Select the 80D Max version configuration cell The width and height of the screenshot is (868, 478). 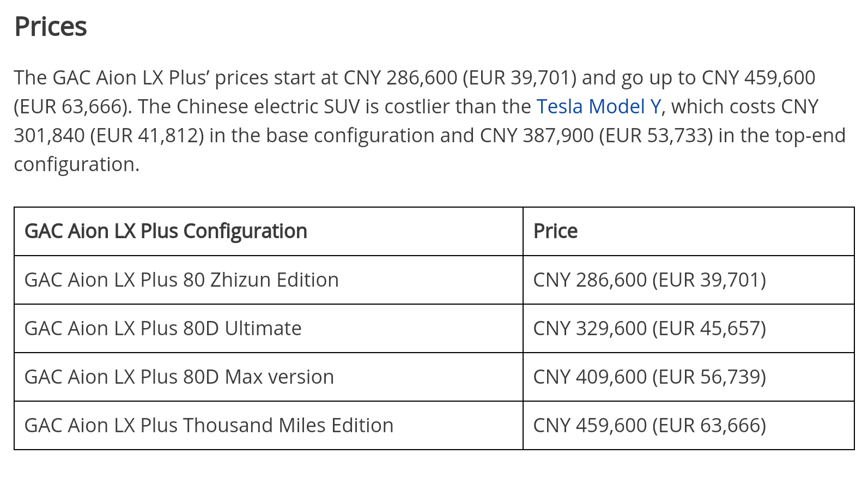[179, 377]
